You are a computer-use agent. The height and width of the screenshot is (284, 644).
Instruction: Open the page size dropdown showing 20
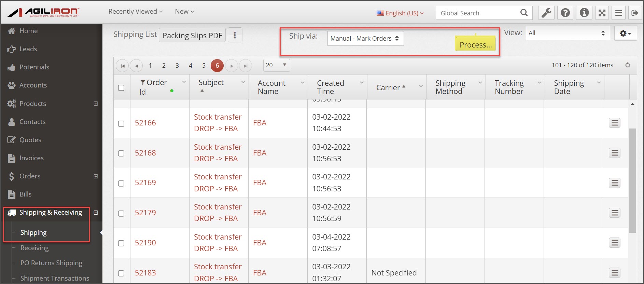[277, 65]
